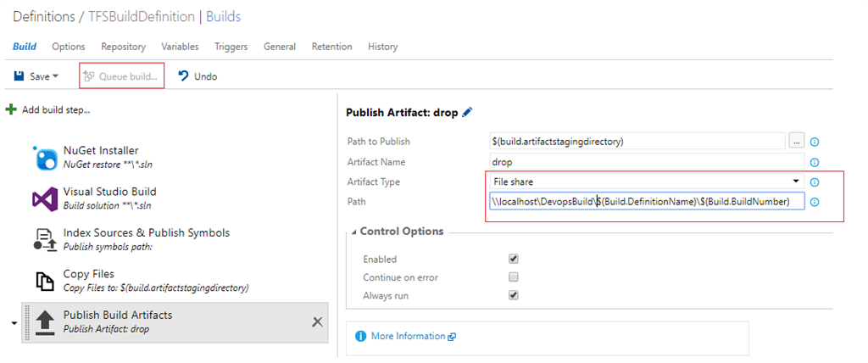Screen dimensions: 868x363
Task: Click the info icon beside Path to Publish
Action: tap(815, 142)
